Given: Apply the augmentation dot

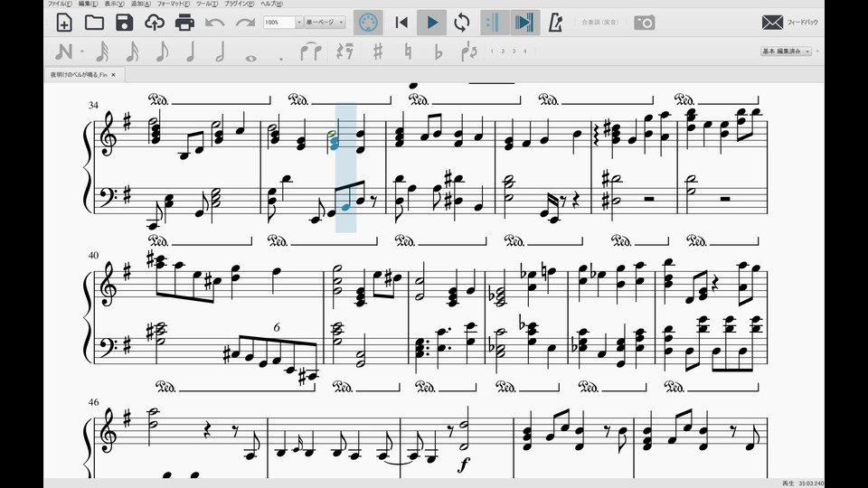Looking at the screenshot, I should pyautogui.click(x=281, y=58).
